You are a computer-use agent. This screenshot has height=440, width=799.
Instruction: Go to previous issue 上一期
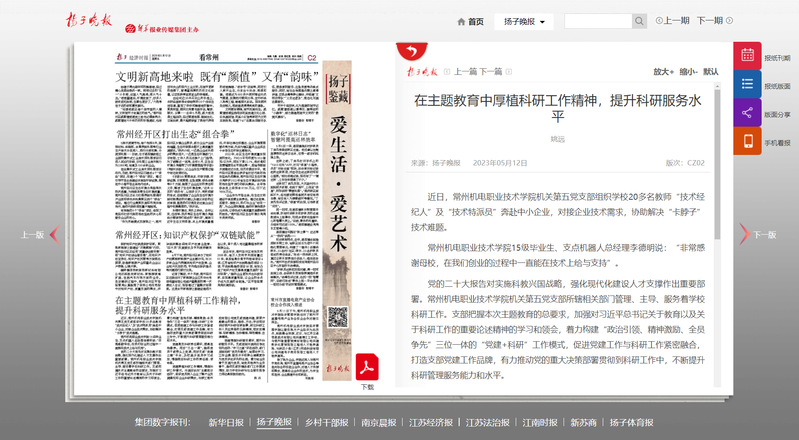pos(673,21)
